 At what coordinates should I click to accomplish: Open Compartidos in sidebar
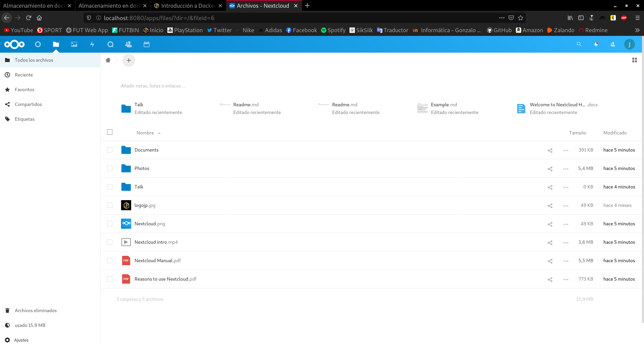tap(50, 104)
